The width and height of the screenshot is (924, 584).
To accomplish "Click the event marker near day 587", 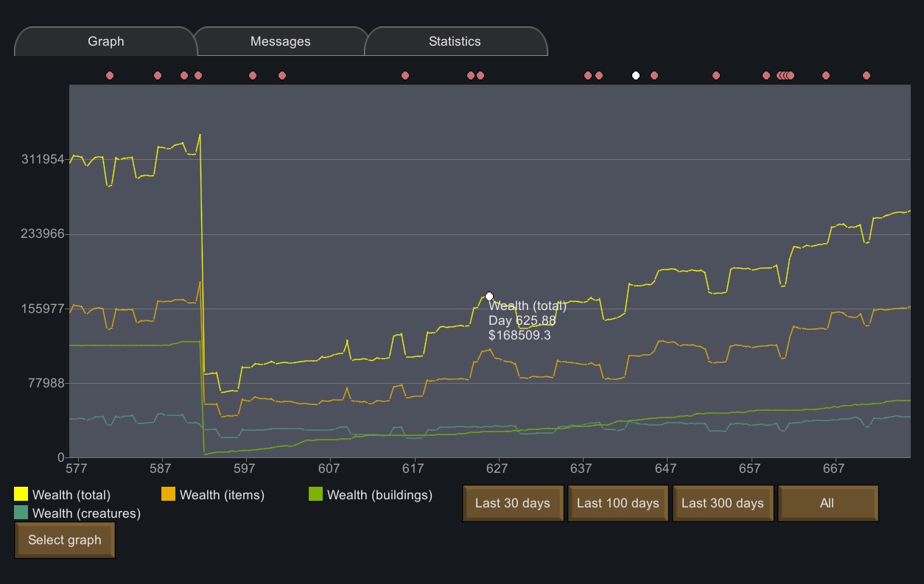I will coord(158,75).
